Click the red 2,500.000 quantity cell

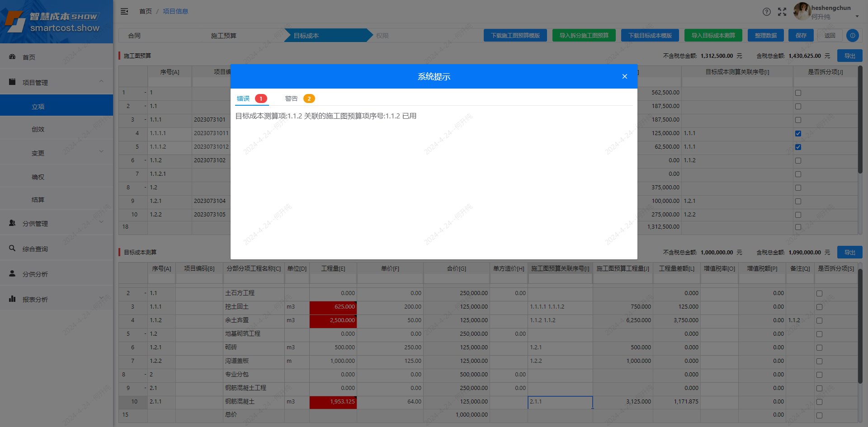[333, 320]
